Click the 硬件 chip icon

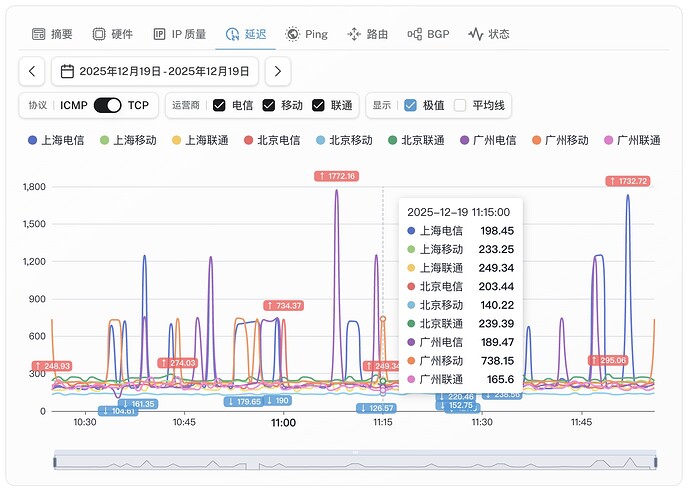pyautogui.click(x=99, y=34)
